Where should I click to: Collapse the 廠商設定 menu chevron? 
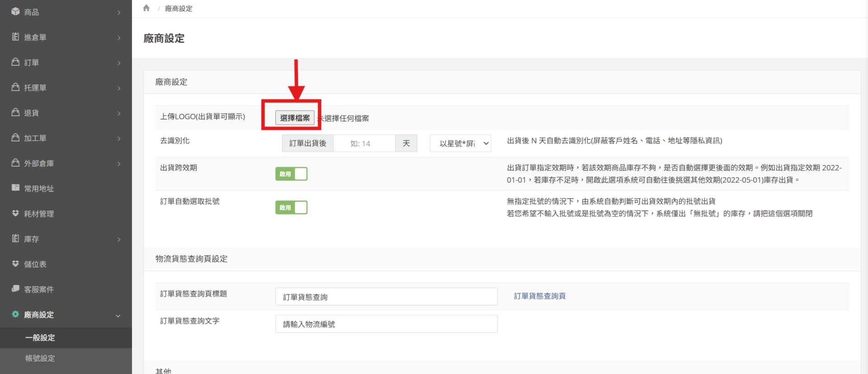click(118, 315)
